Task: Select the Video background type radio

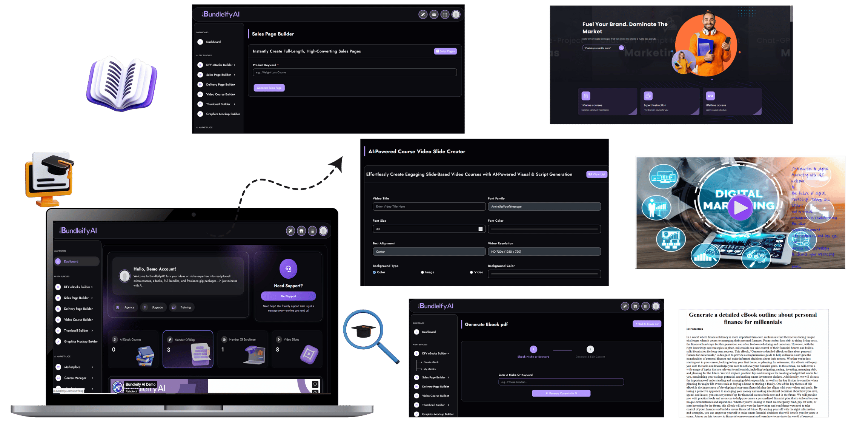Action: tap(471, 272)
